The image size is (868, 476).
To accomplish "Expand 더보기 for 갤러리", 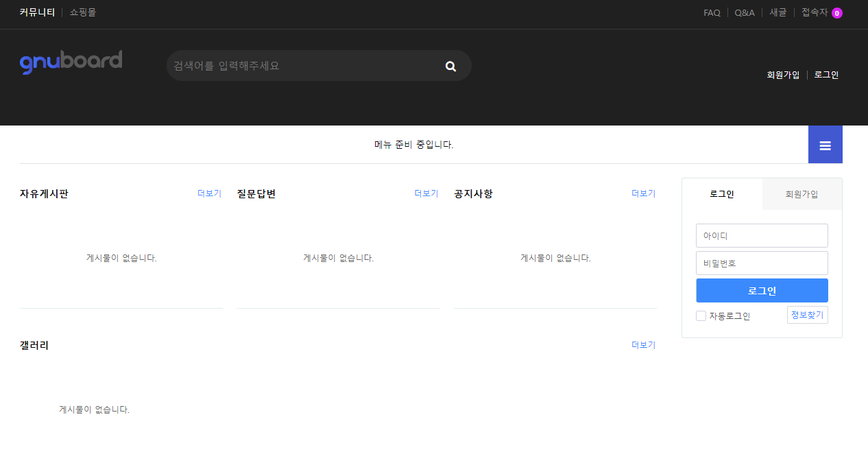I will click(643, 345).
